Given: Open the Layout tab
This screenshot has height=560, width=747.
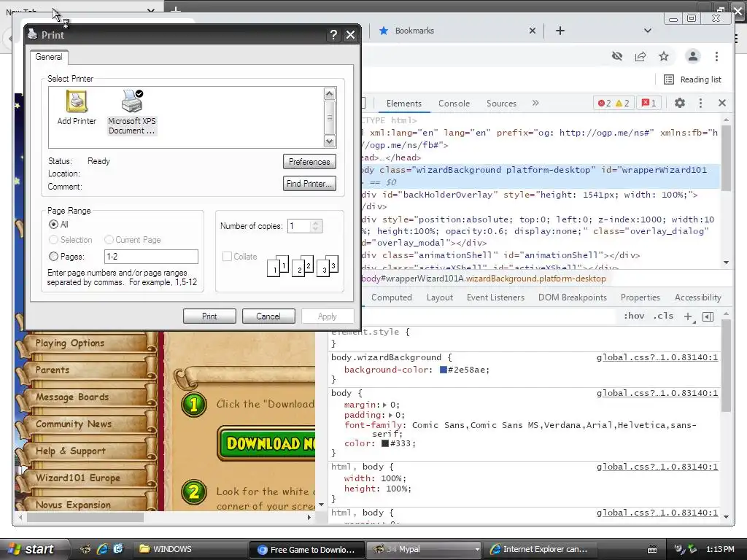Looking at the screenshot, I should (440, 297).
